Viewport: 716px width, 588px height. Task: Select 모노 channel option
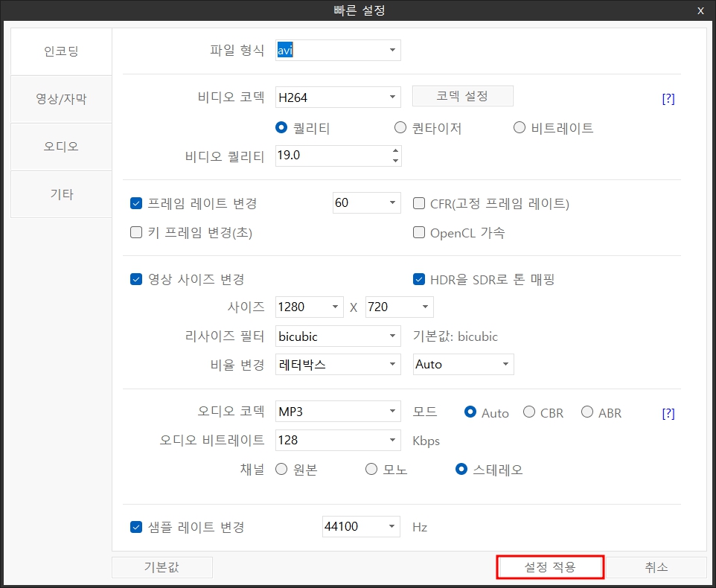[371, 469]
